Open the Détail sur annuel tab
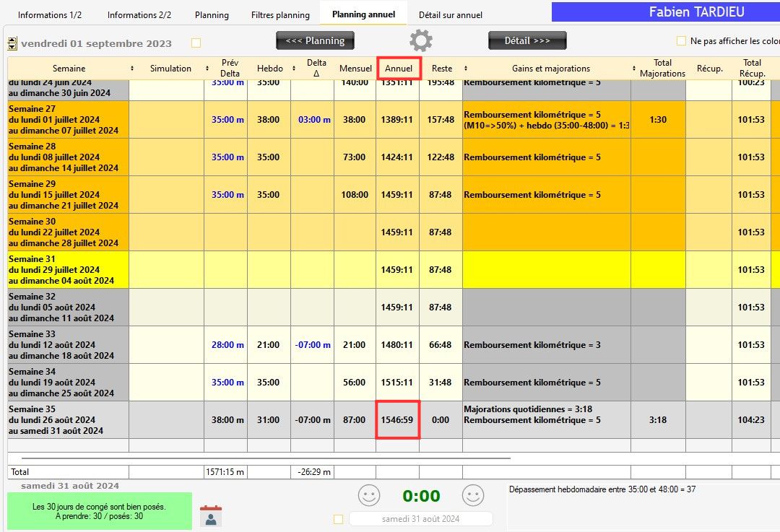Image resolution: width=780 pixels, height=532 pixels. [x=450, y=15]
